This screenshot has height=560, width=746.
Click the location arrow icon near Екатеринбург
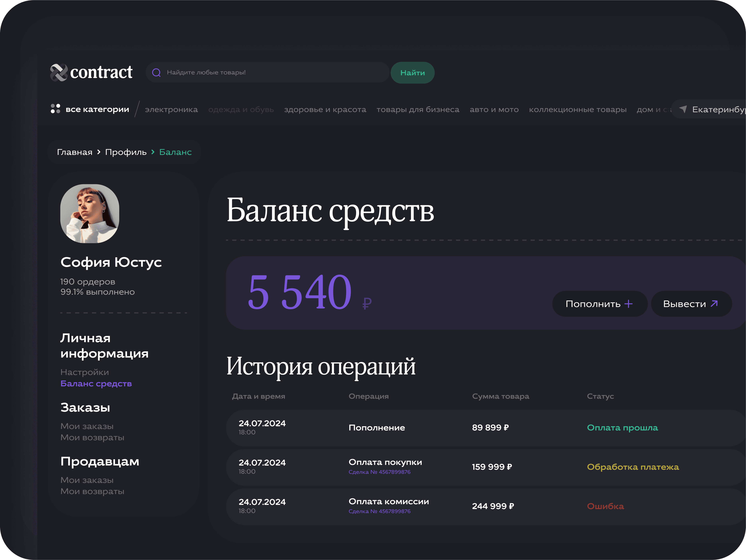683,109
